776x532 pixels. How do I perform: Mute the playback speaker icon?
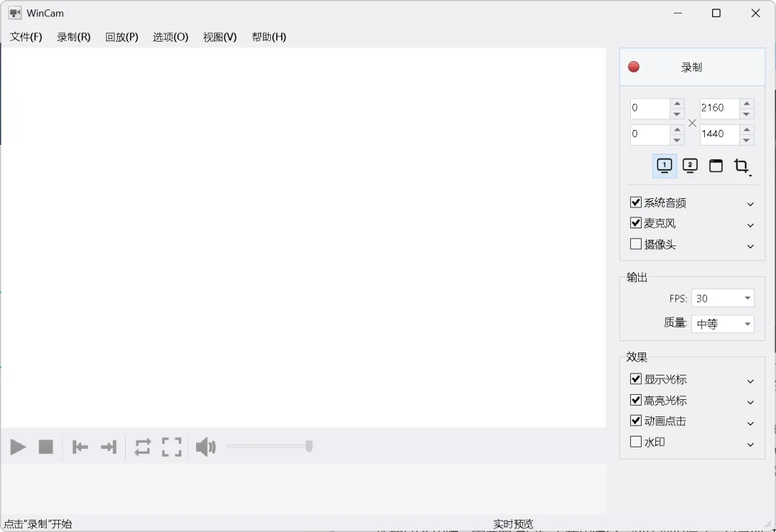point(205,447)
